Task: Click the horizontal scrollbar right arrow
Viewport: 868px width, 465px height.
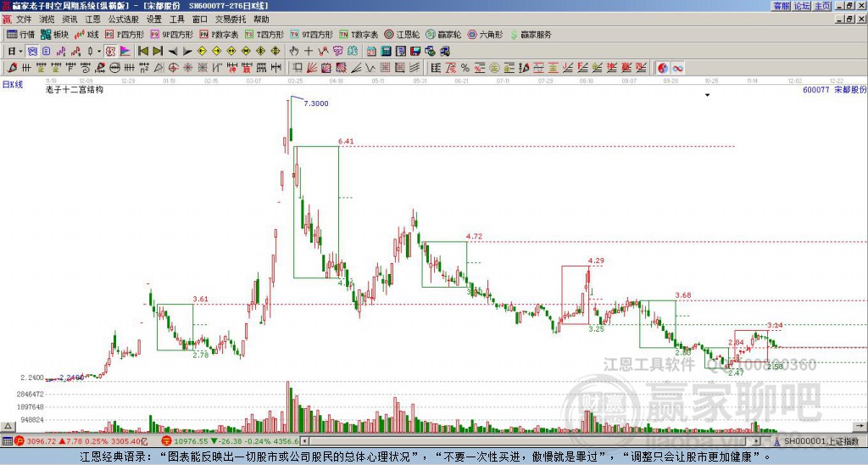Action: point(756,441)
